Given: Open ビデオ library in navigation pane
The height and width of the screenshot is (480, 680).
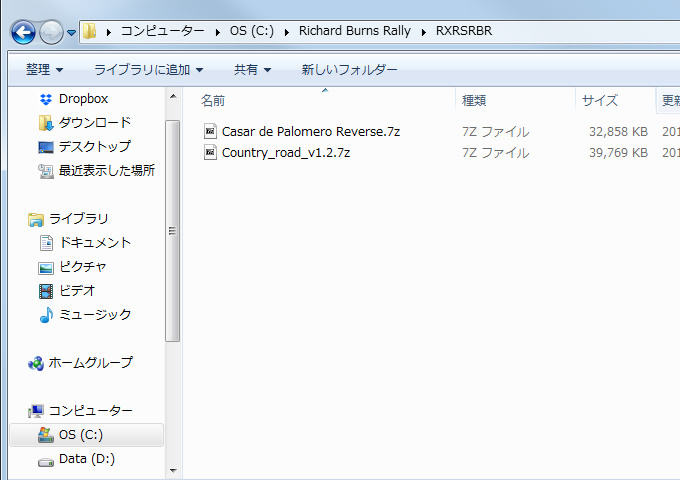Looking at the screenshot, I should [77, 290].
